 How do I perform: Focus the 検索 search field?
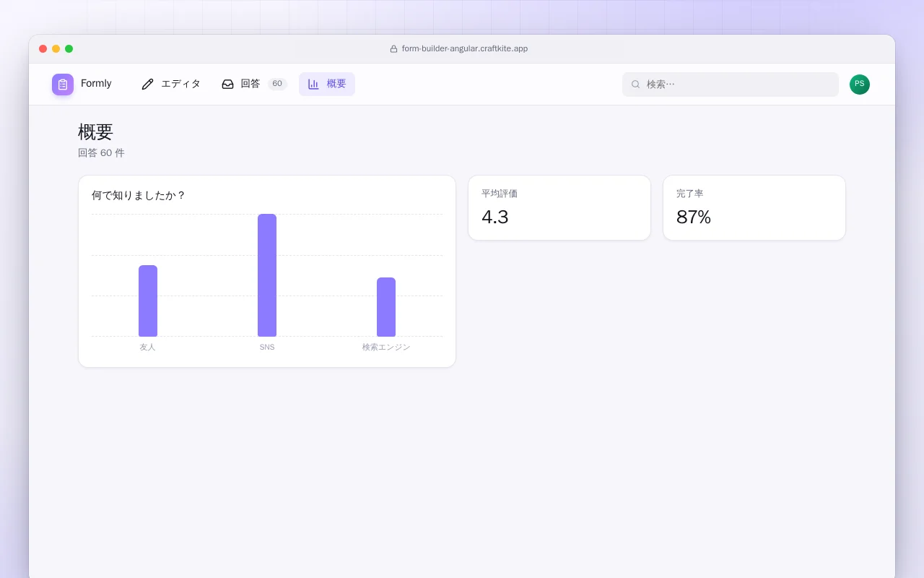pyautogui.click(x=731, y=85)
